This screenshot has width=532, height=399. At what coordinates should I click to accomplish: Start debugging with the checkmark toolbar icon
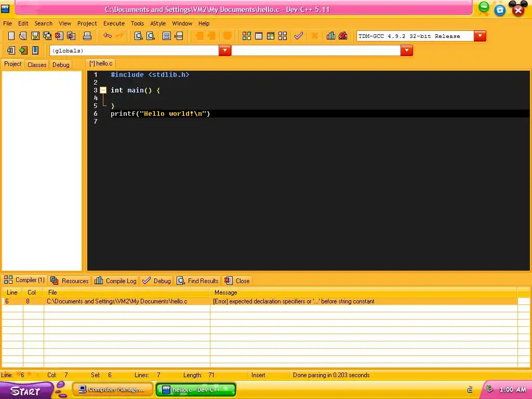[299, 36]
